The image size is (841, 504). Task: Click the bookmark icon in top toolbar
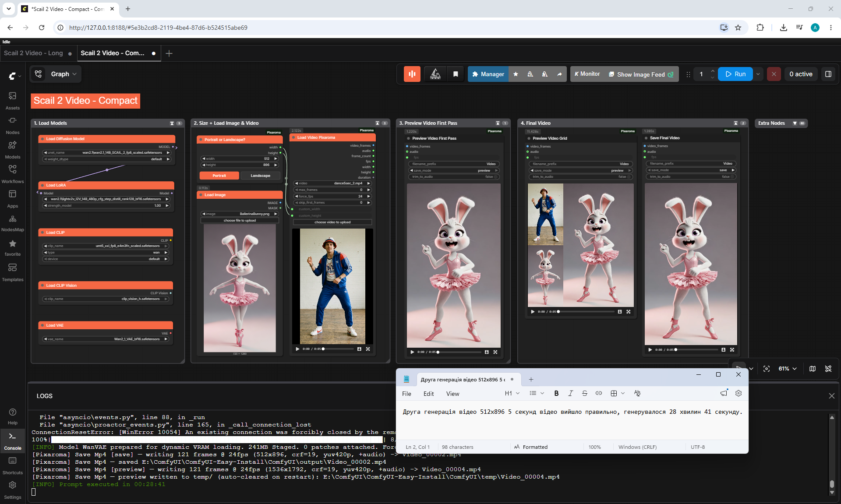(x=456, y=74)
